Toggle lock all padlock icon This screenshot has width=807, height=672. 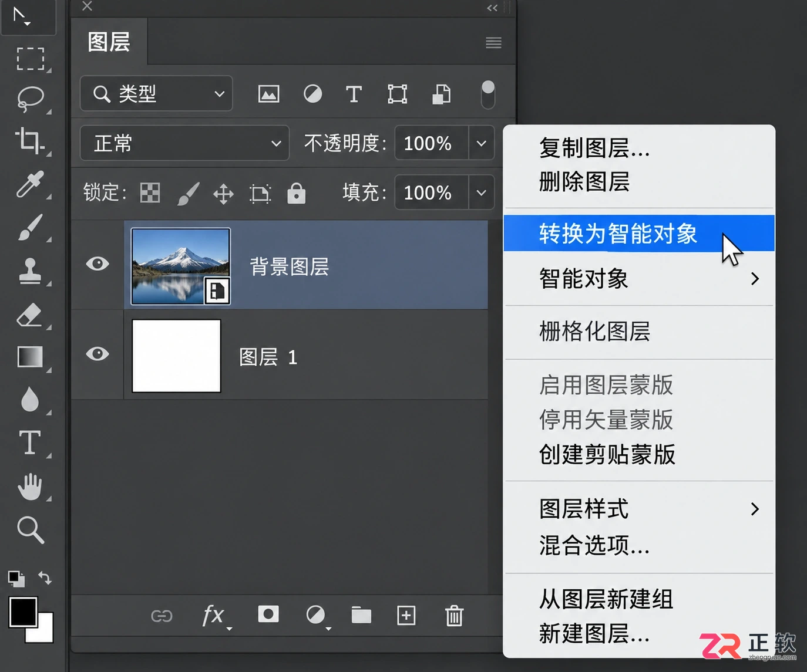(x=296, y=193)
